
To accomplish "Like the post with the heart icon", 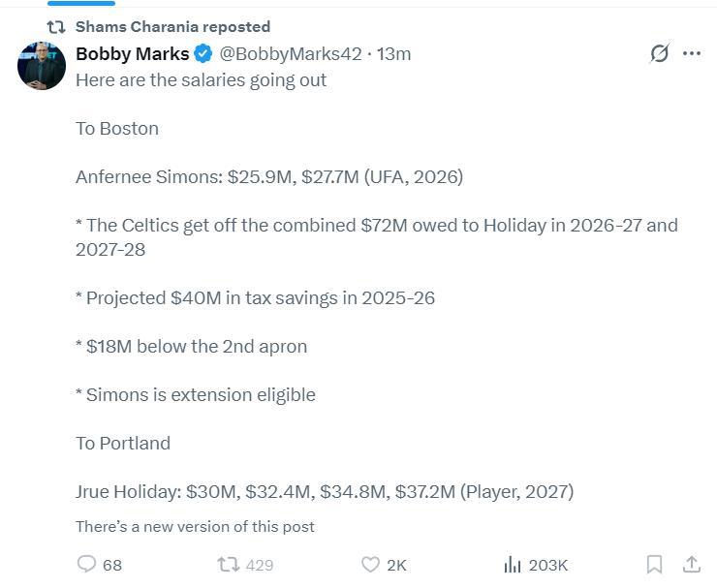I will pos(369,564).
